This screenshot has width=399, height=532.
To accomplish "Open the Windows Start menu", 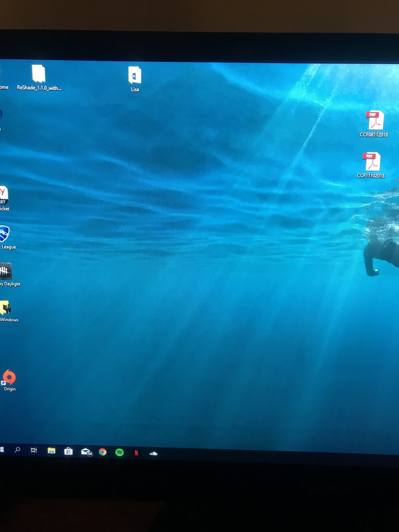I will [2, 449].
